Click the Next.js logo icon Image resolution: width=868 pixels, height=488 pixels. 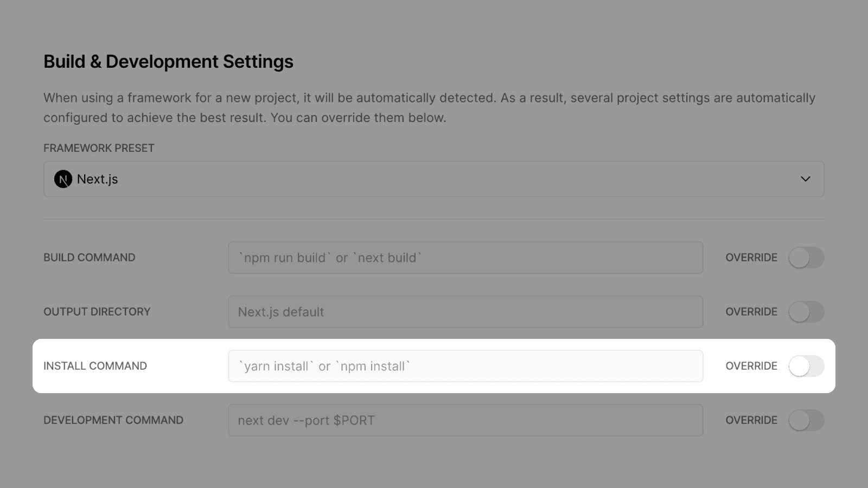point(63,179)
